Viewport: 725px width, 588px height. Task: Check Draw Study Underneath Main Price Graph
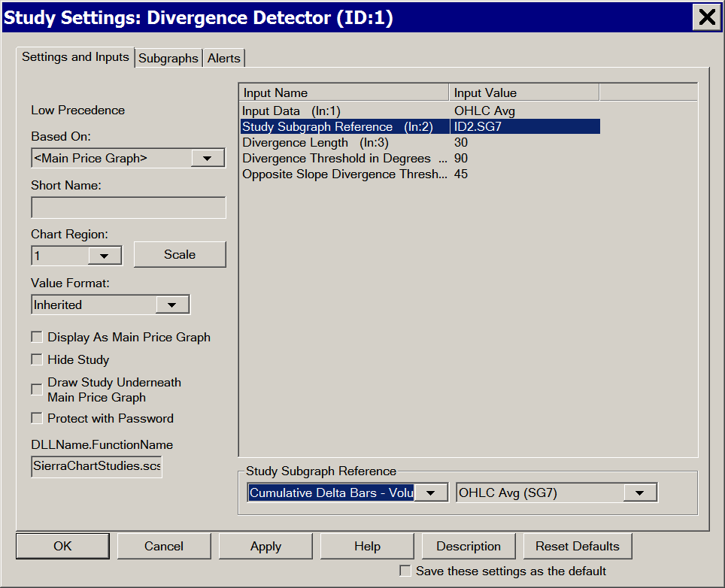[x=37, y=389]
